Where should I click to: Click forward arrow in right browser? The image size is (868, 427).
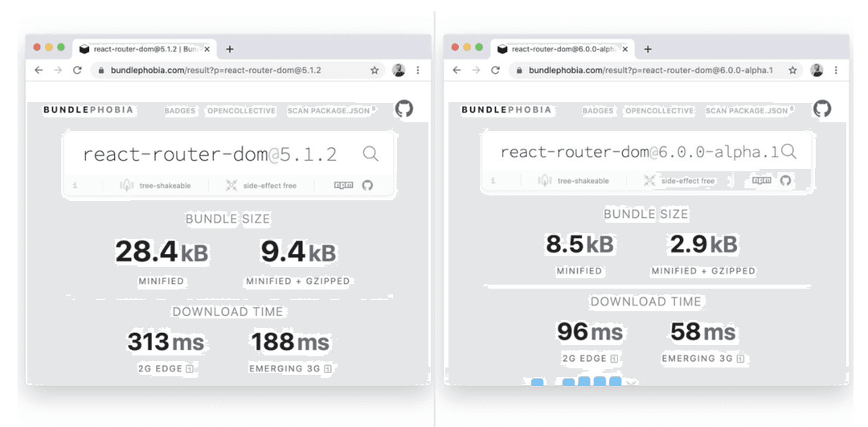[x=476, y=70]
